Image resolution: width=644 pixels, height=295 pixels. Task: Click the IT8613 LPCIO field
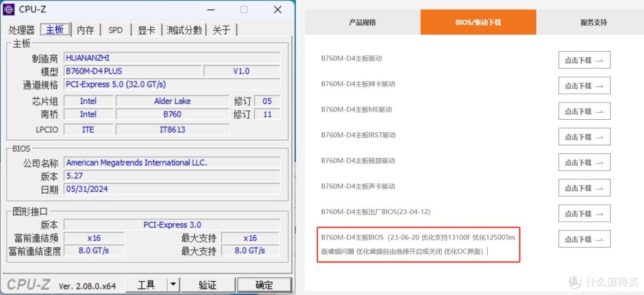pos(172,129)
